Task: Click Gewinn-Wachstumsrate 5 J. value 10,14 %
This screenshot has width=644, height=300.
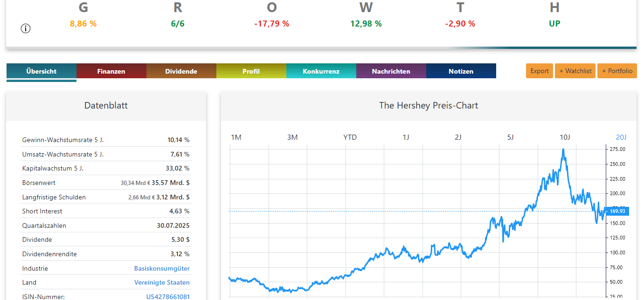Action: coord(179,140)
